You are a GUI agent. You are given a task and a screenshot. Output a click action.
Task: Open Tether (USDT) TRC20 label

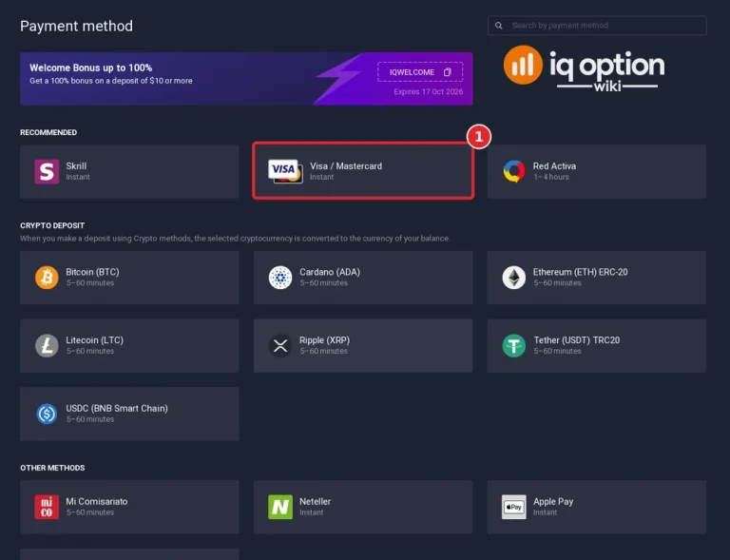[576, 340]
